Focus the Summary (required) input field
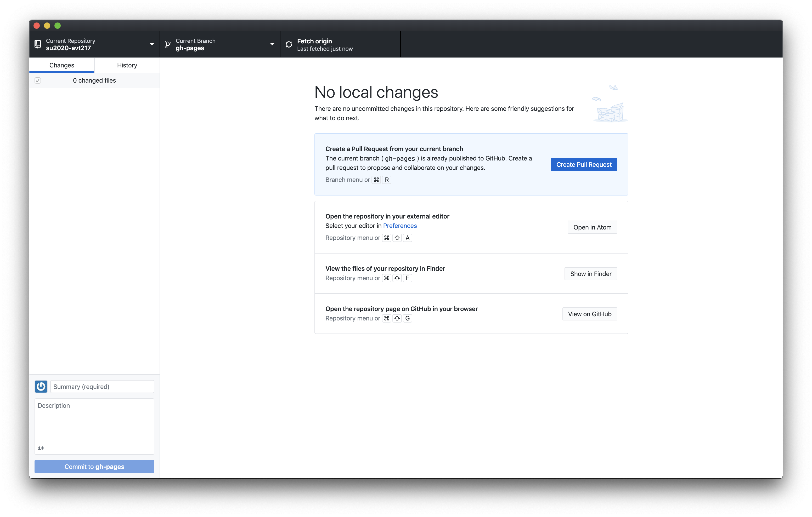Viewport: 812px width, 517px height. (x=102, y=387)
